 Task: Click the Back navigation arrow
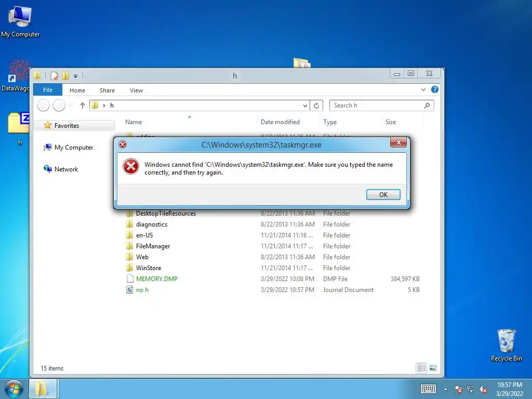(x=44, y=105)
